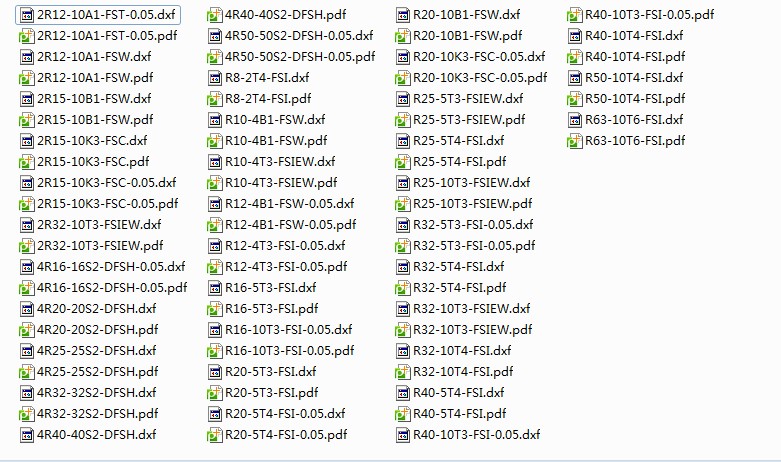Click the R63-10T6-FSI.pdf file icon
Viewport: 781px width, 462px height.
pos(574,141)
